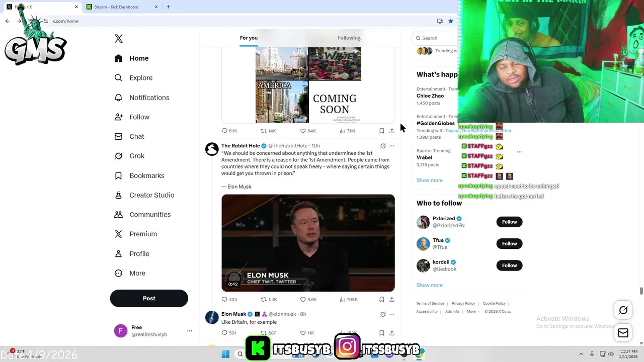Share The Rabbit Hole post
This screenshot has width=644, height=362.
click(x=392, y=299)
